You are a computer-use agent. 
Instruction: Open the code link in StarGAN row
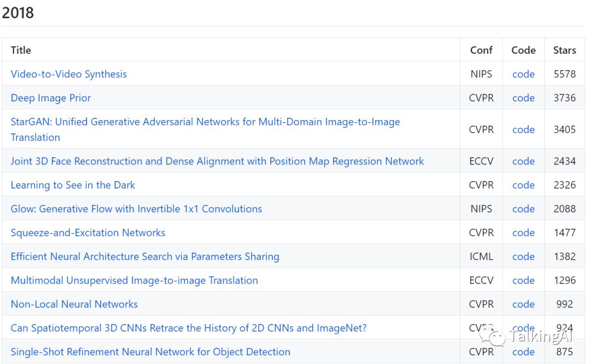(x=523, y=130)
